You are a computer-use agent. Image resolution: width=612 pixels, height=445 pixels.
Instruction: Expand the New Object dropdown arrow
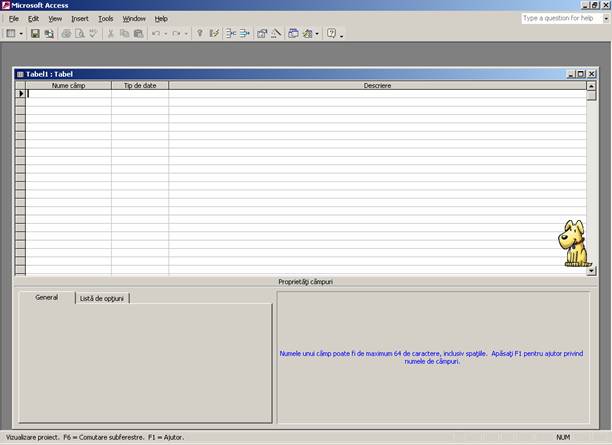pos(317,34)
